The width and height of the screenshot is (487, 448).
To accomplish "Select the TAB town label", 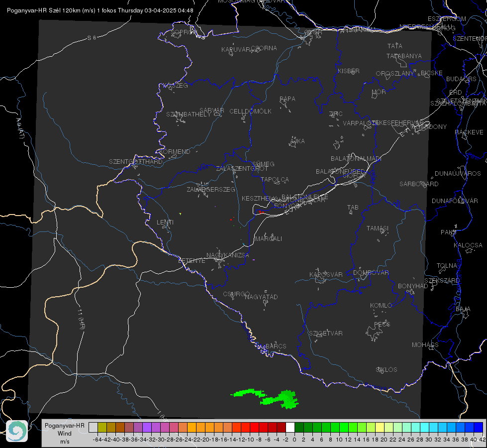I will (353, 208).
